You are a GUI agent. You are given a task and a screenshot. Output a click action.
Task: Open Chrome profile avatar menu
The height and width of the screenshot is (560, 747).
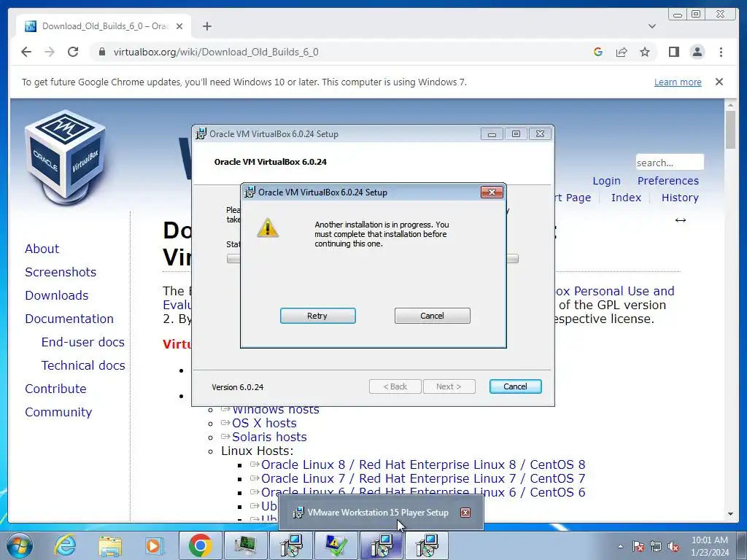[697, 52]
